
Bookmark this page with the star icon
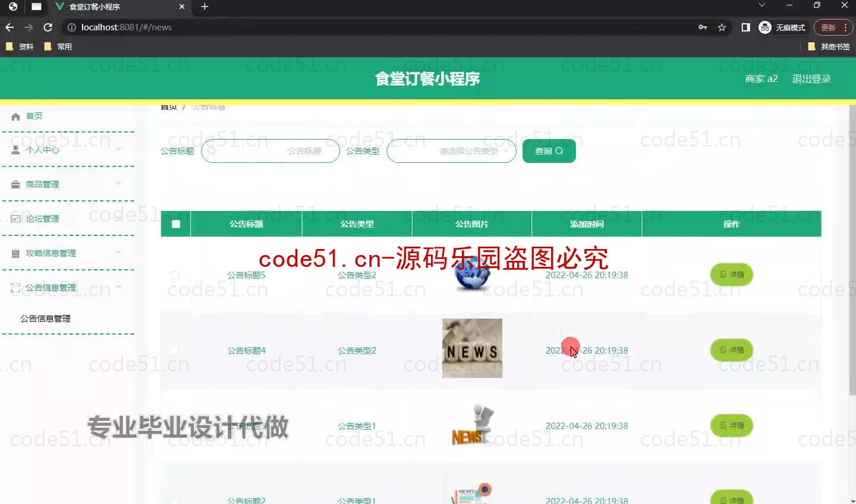(x=722, y=27)
